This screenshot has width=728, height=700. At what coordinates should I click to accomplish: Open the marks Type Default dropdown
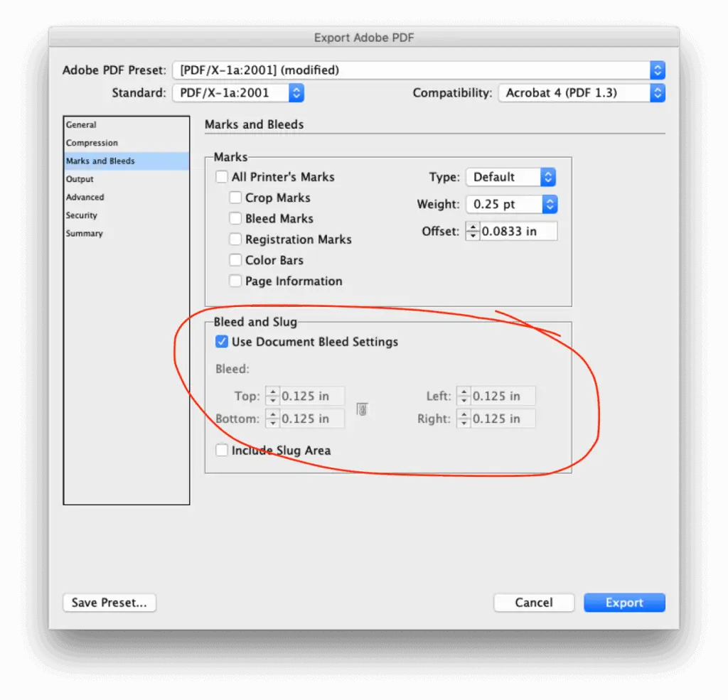coord(510,177)
